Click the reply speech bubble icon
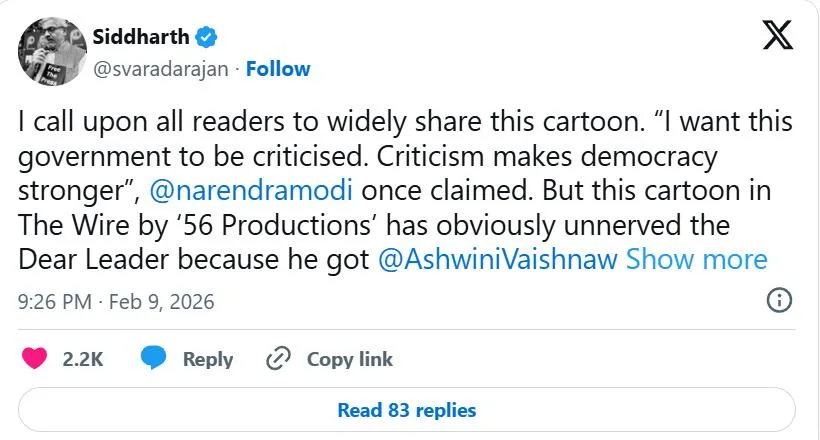Screen dimensions: 820x440 [153, 359]
